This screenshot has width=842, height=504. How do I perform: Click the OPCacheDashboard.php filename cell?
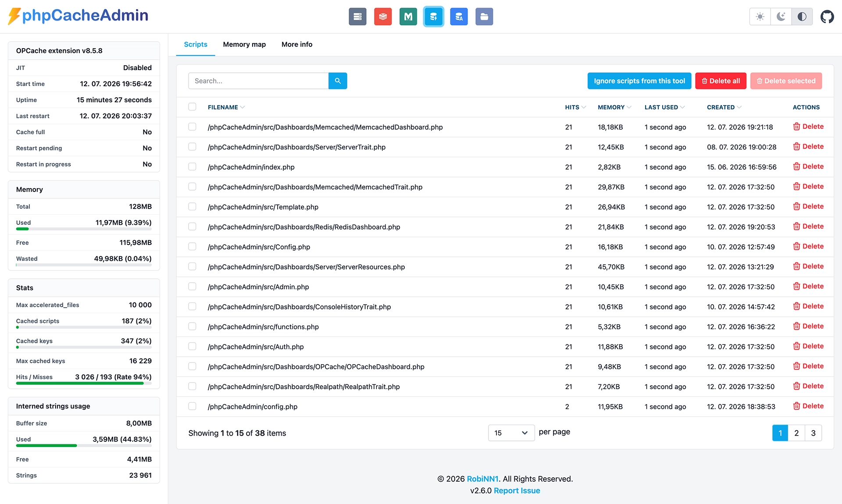(316, 366)
